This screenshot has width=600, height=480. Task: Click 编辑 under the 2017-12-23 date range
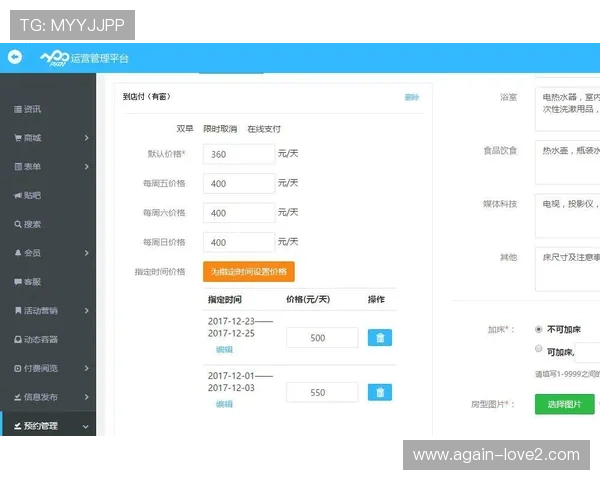tap(224, 349)
